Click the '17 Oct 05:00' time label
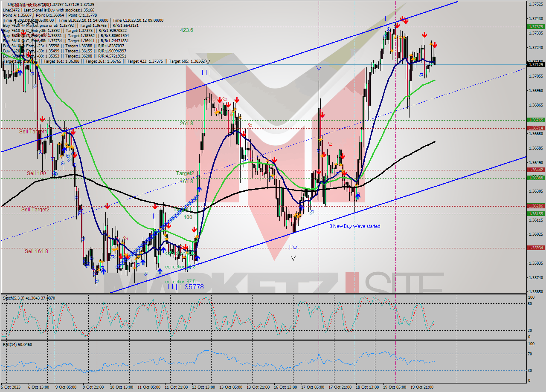The image size is (546, 392). [313, 387]
